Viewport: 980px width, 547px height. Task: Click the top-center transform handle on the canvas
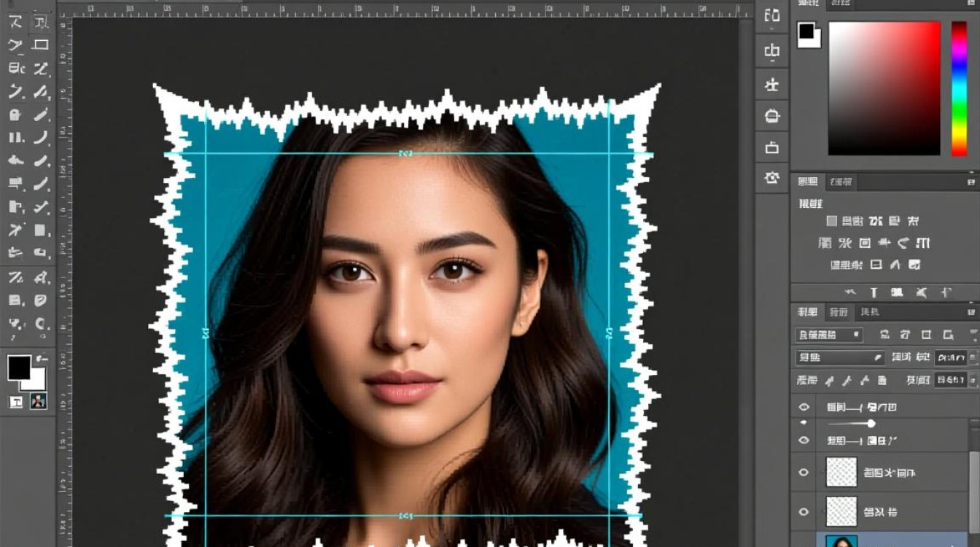coord(405,153)
